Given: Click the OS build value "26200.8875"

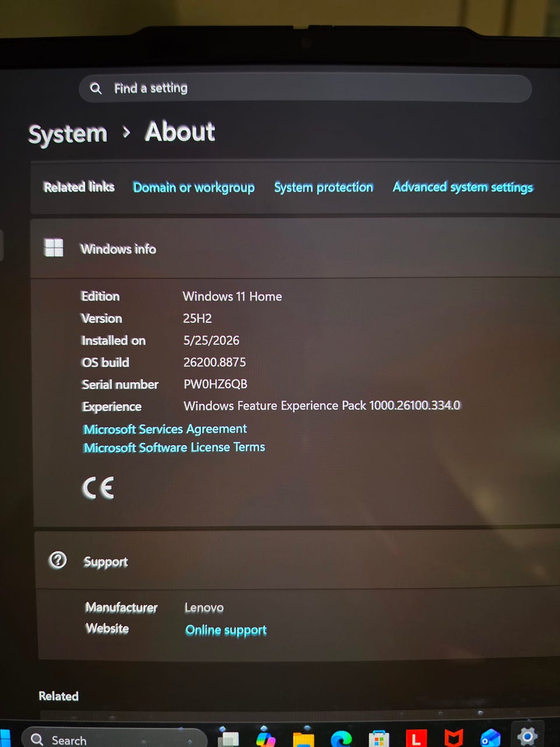Looking at the screenshot, I should coord(215,362).
